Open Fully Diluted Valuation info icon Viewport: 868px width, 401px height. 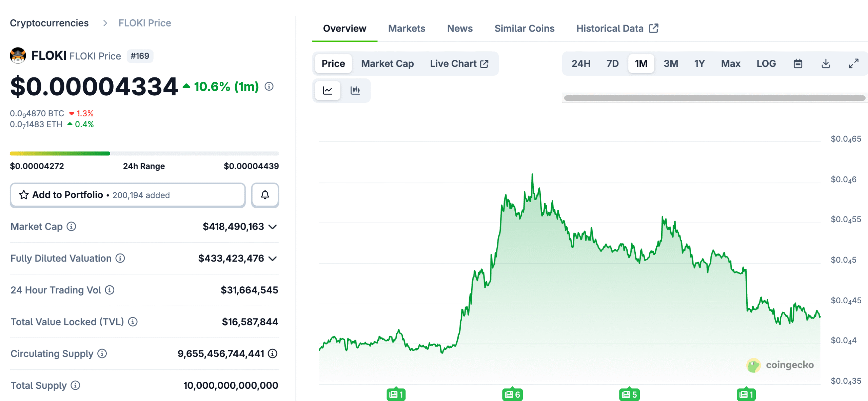click(120, 258)
